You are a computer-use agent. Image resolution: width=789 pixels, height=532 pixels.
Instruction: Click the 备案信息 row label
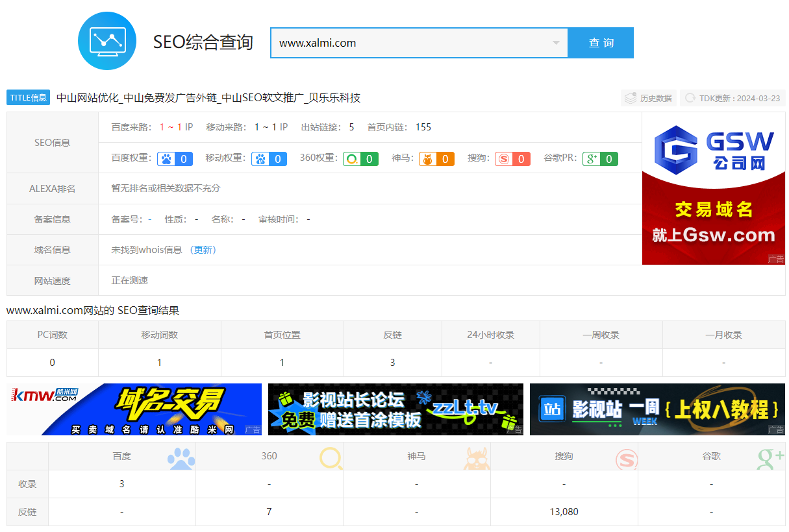53,219
